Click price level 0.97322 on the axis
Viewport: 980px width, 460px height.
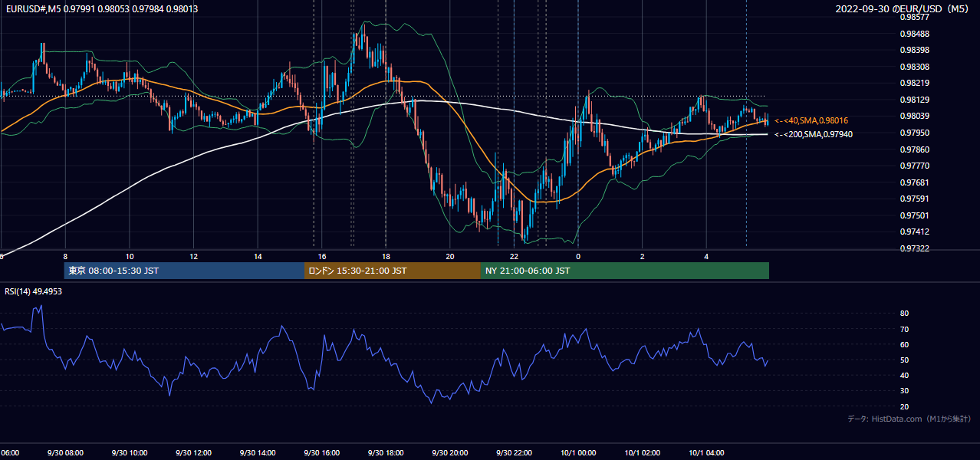(x=915, y=248)
